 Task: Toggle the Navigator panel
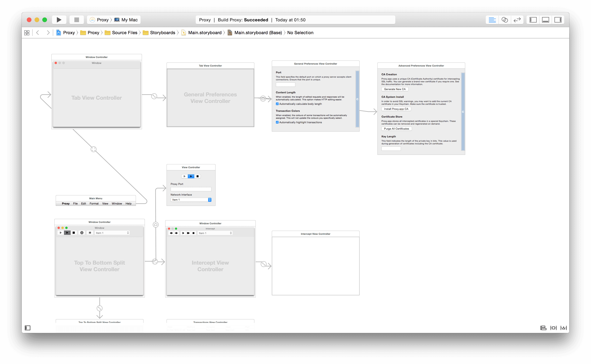533,20
